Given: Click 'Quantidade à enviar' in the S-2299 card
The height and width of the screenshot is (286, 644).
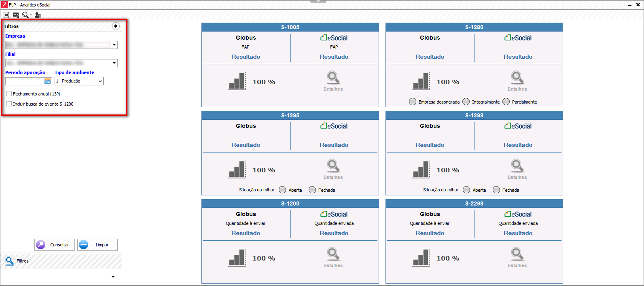Looking at the screenshot, I should [430, 223].
